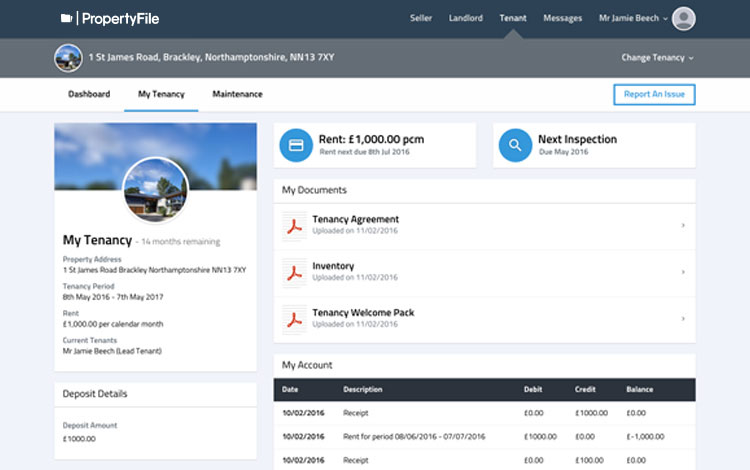Open the Tenancy Welcome Pack PDF icon
Image resolution: width=750 pixels, height=470 pixels.
[293, 318]
